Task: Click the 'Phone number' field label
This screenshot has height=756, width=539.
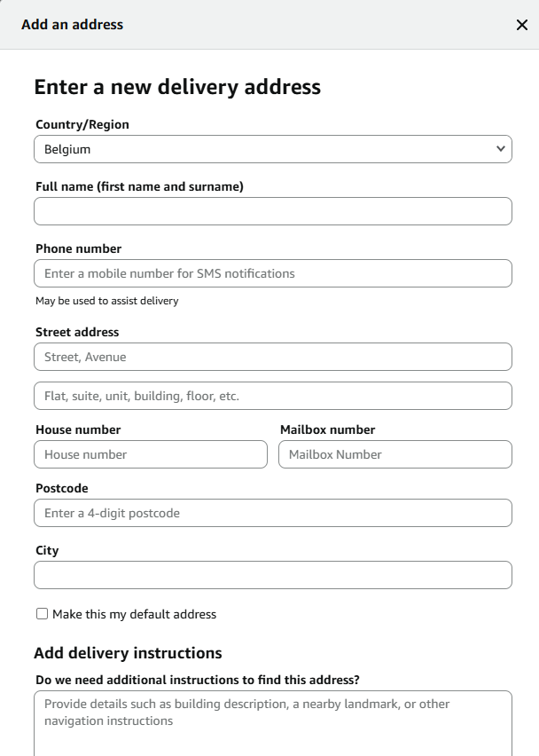Action: [x=78, y=248]
